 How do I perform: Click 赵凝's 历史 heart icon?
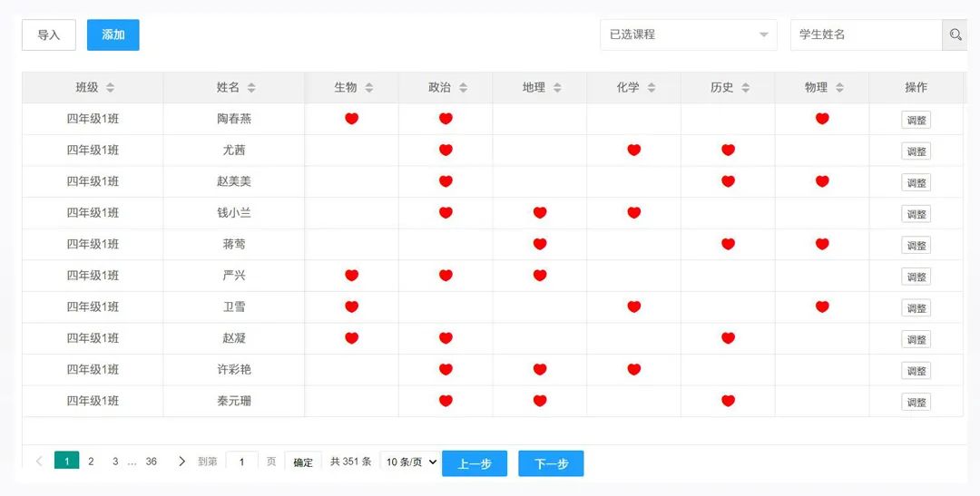pos(728,338)
